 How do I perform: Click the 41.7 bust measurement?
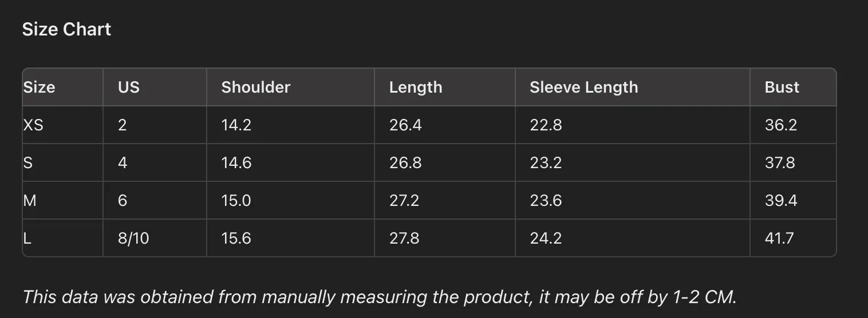(779, 238)
